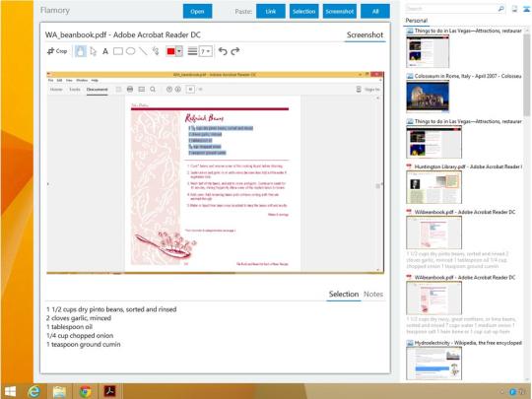Click the Flamory system tray icon

(x=512, y=392)
